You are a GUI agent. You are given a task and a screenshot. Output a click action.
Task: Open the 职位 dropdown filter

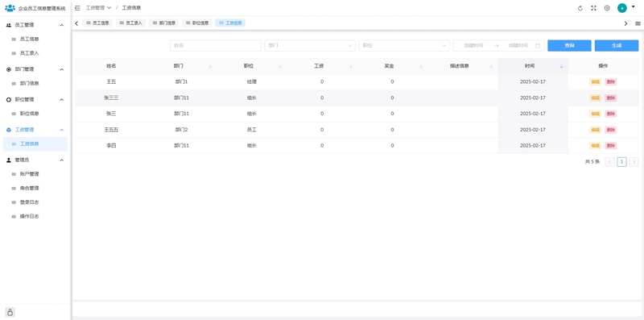pos(405,46)
